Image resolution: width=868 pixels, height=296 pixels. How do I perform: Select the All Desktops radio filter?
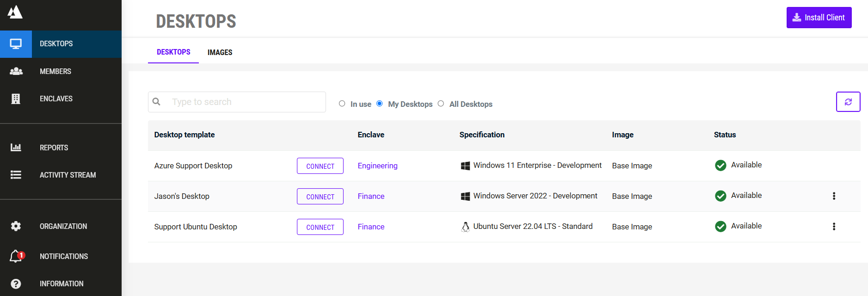point(441,104)
